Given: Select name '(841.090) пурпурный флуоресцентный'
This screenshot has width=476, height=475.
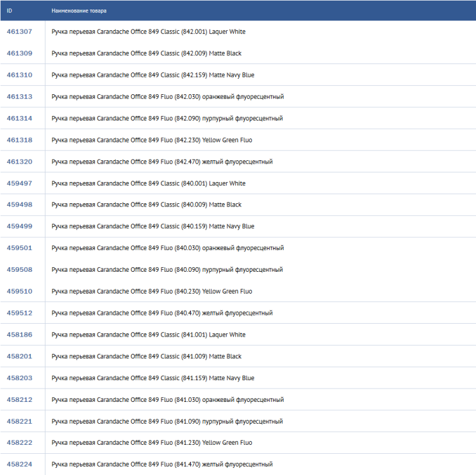Looking at the screenshot, I should (x=229, y=421).
